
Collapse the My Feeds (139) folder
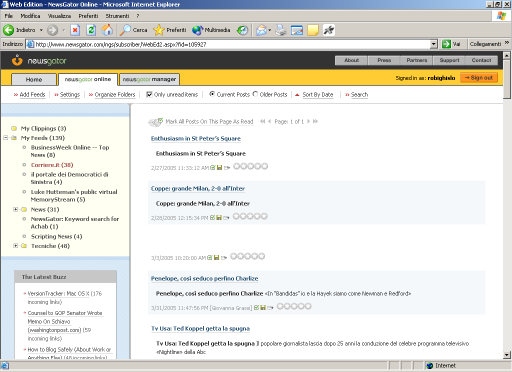(x=6, y=137)
